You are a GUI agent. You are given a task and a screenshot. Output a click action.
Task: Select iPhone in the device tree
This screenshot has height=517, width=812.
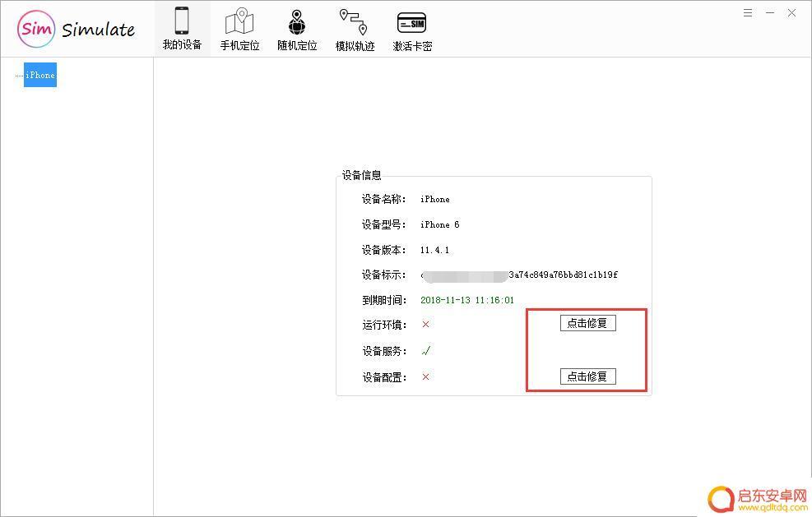pyautogui.click(x=40, y=75)
